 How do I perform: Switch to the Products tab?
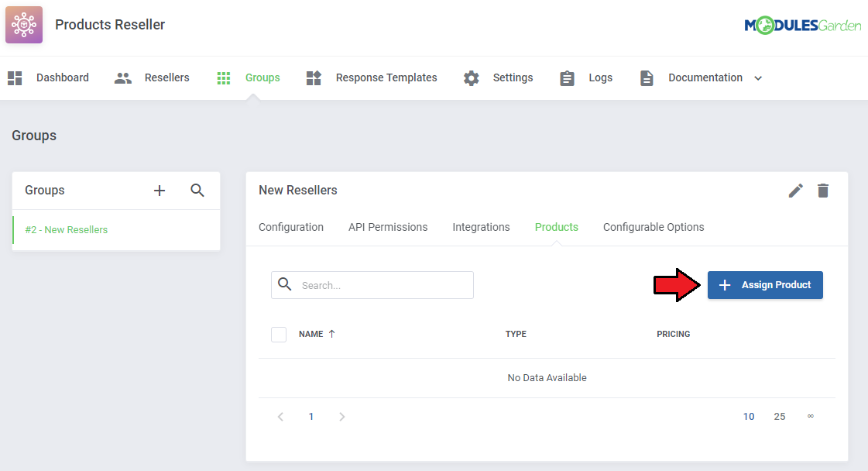pos(556,227)
